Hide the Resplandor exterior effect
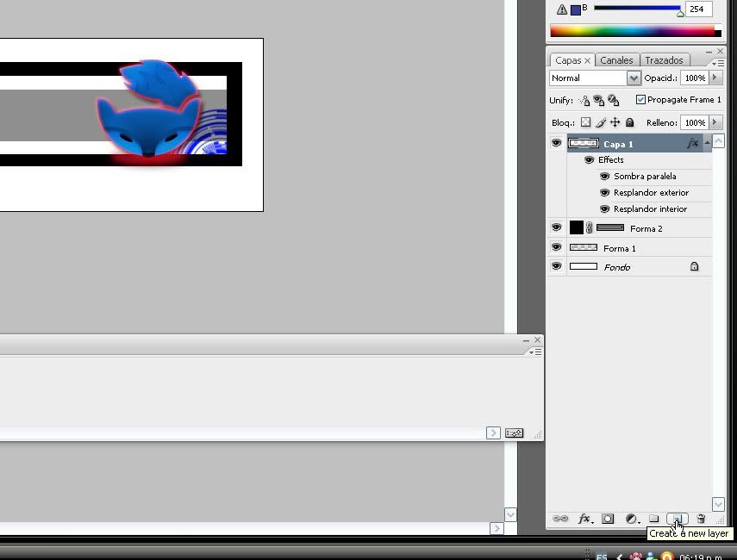The height and width of the screenshot is (560, 737). (x=605, y=193)
